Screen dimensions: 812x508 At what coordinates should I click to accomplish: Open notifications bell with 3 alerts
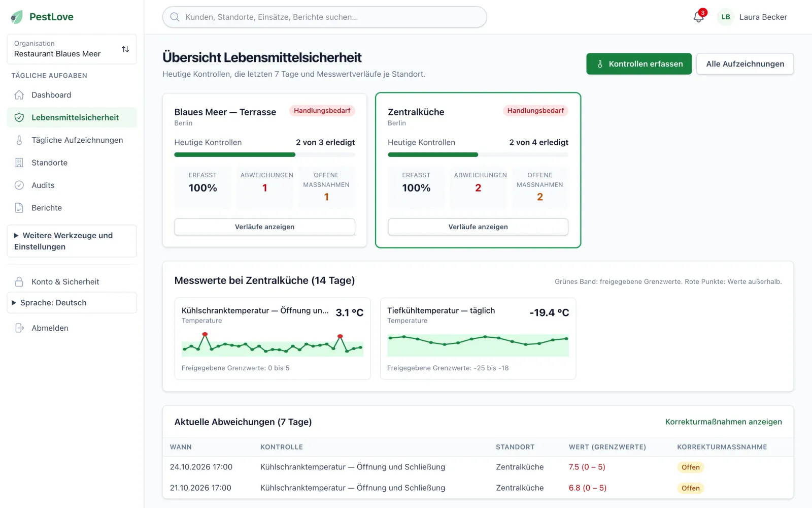point(699,17)
